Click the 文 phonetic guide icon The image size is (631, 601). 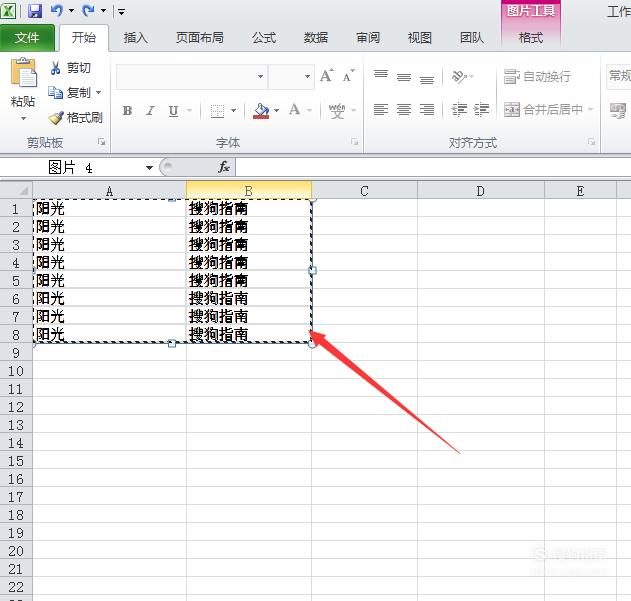tap(337, 110)
